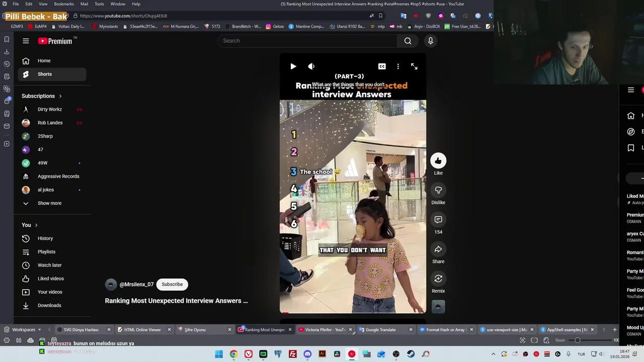Open a new browser tab with plus

pyautogui.click(x=614, y=330)
